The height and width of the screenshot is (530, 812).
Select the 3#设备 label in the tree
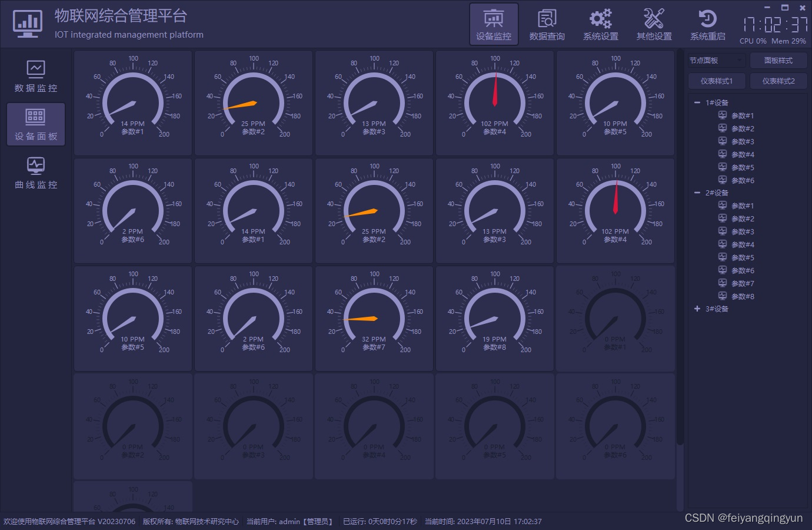tap(717, 309)
